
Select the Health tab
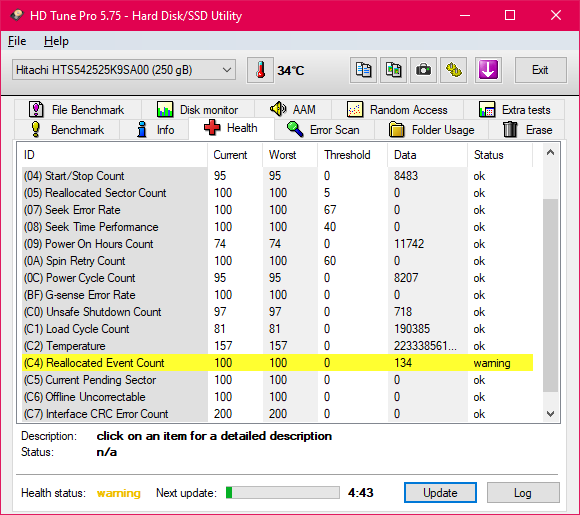(x=231, y=128)
